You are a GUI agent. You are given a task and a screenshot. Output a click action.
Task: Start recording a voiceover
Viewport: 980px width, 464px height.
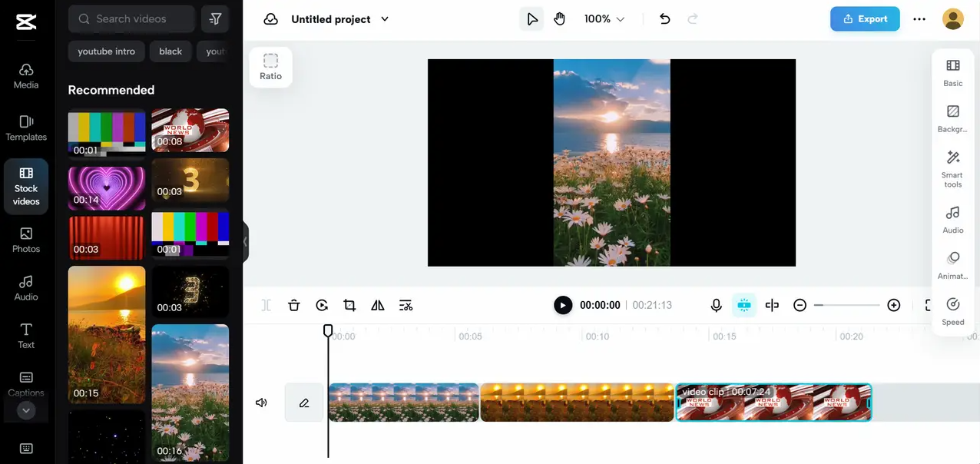pyautogui.click(x=716, y=305)
